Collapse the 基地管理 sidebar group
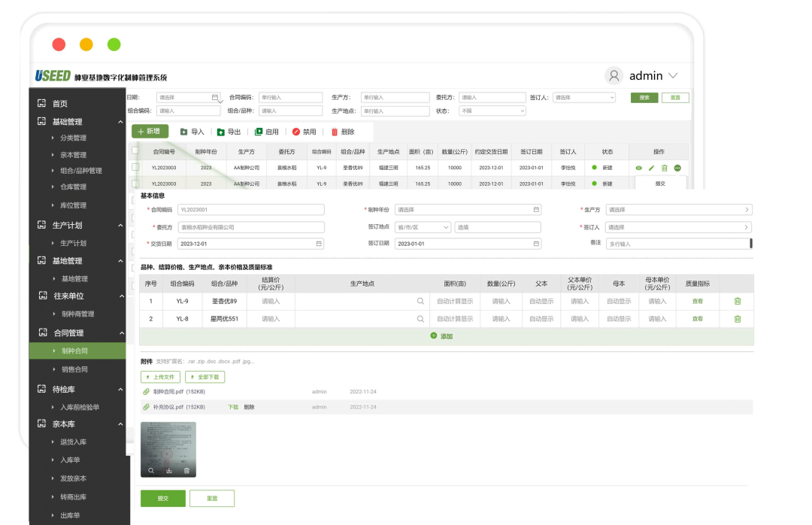The image size is (812, 525). pyautogui.click(x=120, y=261)
